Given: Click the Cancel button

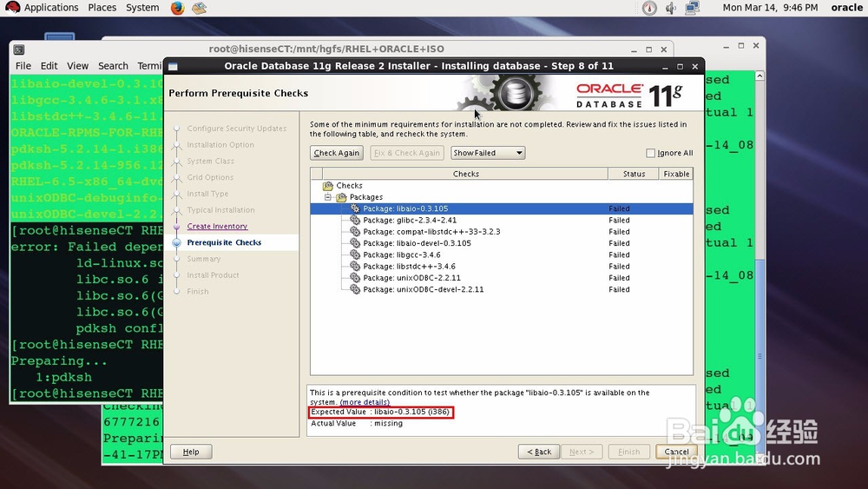Looking at the screenshot, I should pyautogui.click(x=676, y=452).
